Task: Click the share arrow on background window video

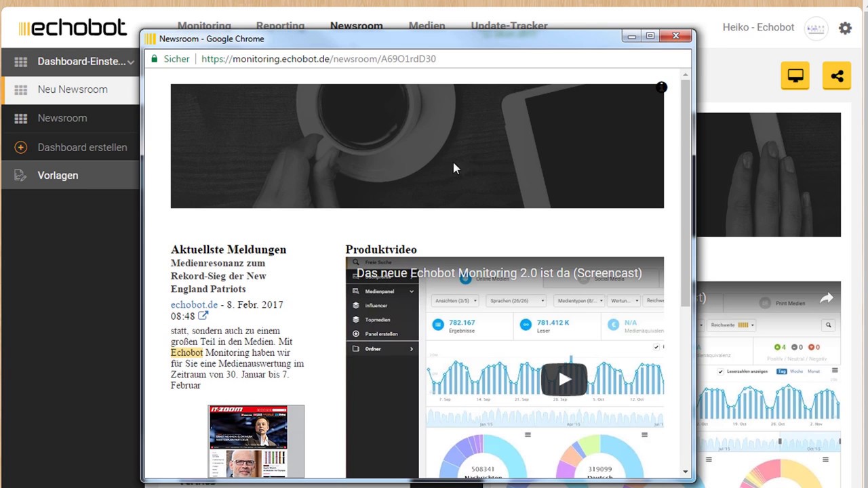Action: pyautogui.click(x=827, y=298)
